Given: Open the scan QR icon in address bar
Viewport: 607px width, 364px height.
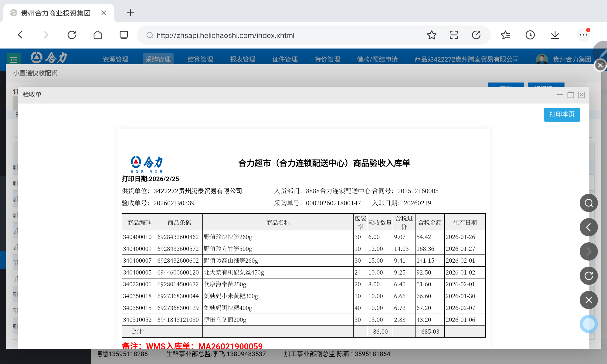Looking at the screenshot, I should pos(454,35).
